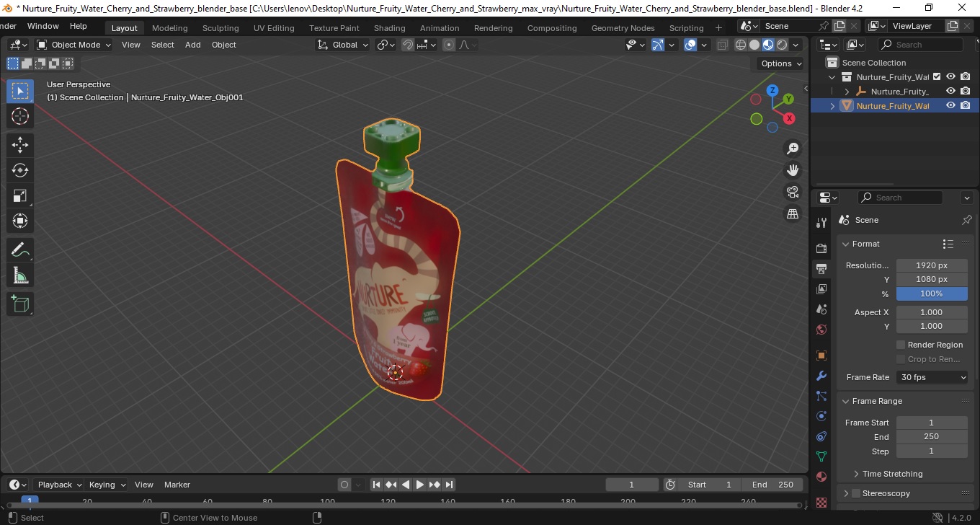Switch to wireframe viewport shading
The width and height of the screenshot is (980, 525).
tap(741, 45)
